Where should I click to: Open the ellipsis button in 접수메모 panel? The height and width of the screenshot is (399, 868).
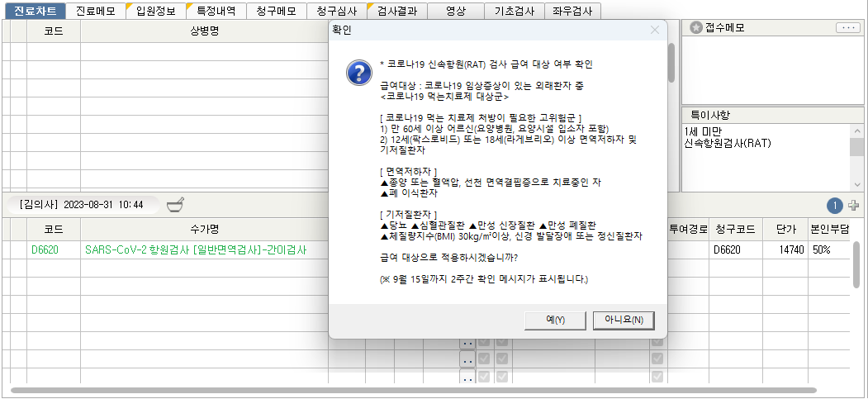pyautogui.click(x=847, y=28)
